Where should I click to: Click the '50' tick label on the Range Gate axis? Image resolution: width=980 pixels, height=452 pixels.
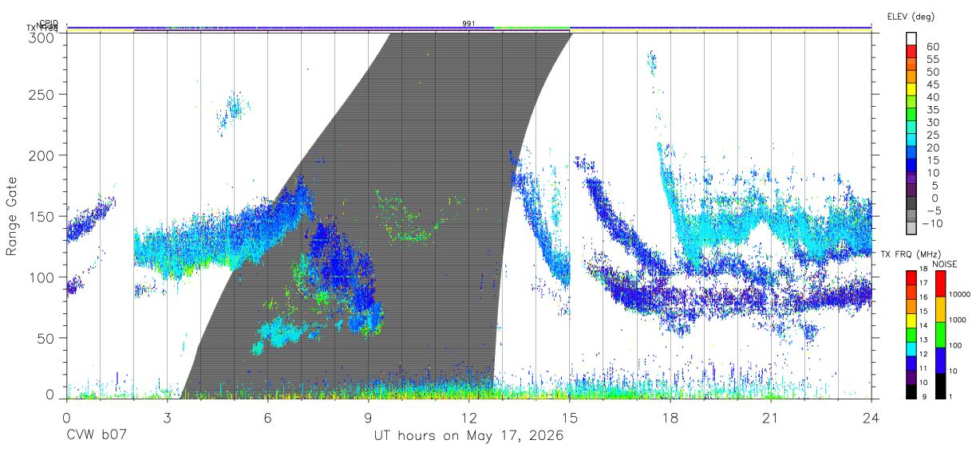click(46, 338)
